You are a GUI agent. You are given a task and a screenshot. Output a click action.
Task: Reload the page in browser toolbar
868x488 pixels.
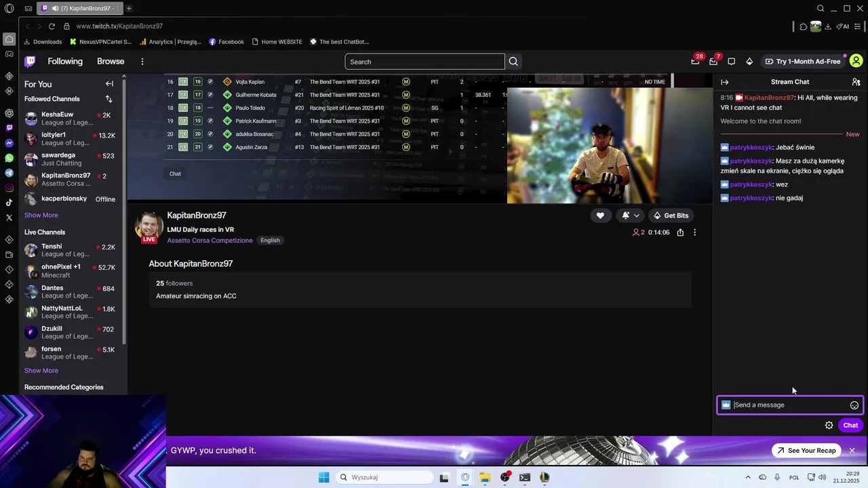52,26
